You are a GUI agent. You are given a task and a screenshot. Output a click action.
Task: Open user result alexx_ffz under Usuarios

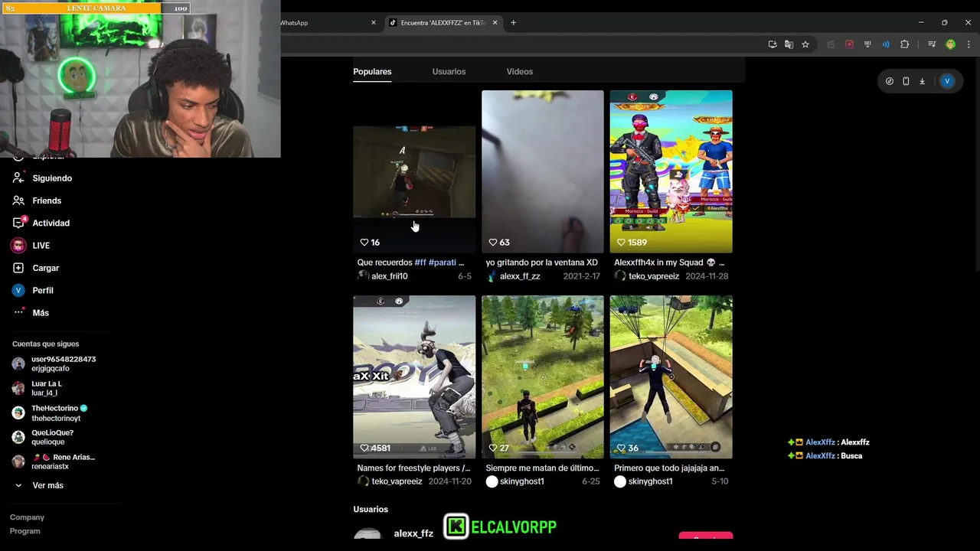(x=413, y=533)
